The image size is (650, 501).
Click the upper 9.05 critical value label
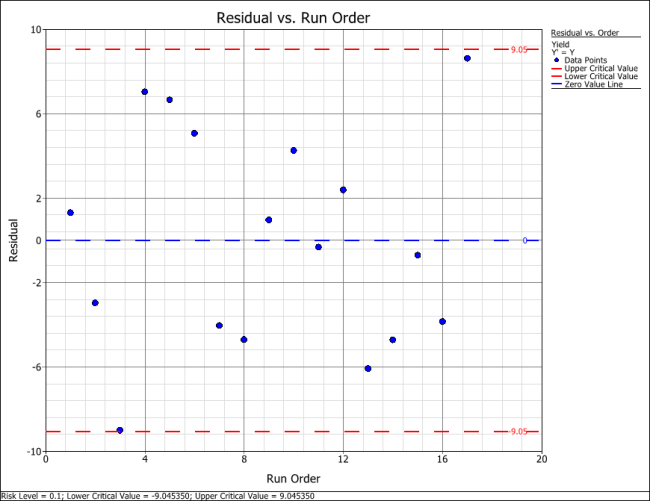[518, 49]
